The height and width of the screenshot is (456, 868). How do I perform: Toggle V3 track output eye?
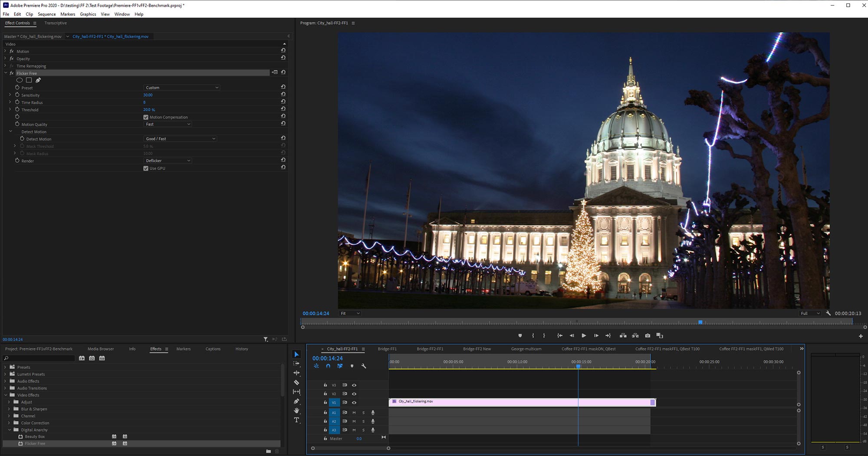point(354,385)
